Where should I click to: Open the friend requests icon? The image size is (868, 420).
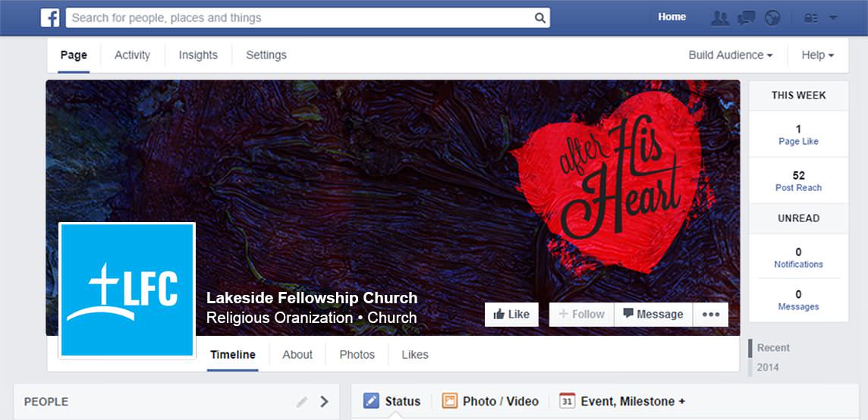point(719,17)
